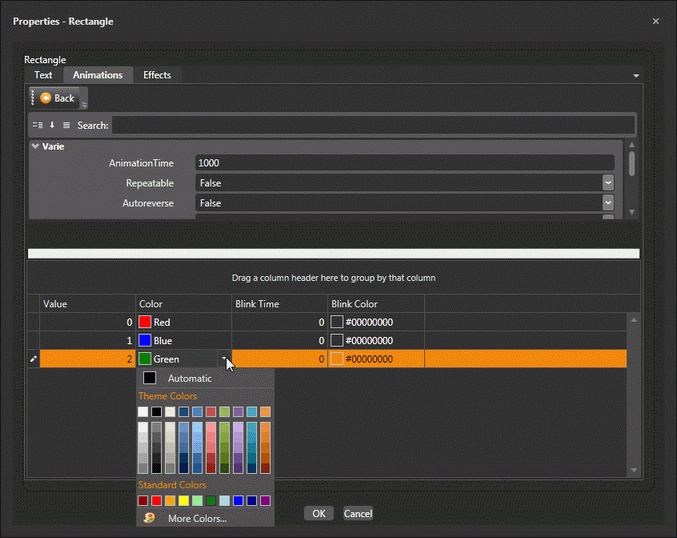Pick purple standard color
The image size is (677, 538).
point(265,500)
